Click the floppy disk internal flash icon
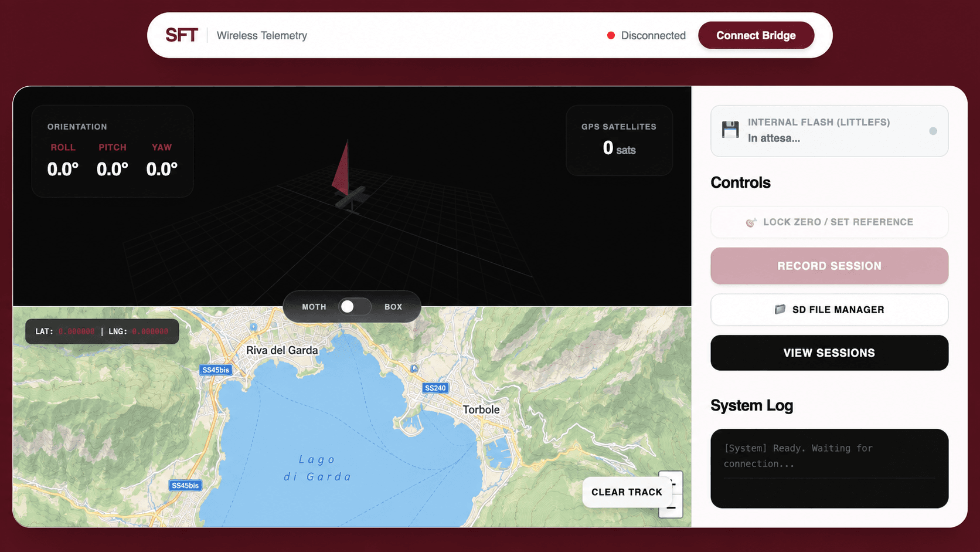This screenshot has width=980, height=552. [730, 130]
